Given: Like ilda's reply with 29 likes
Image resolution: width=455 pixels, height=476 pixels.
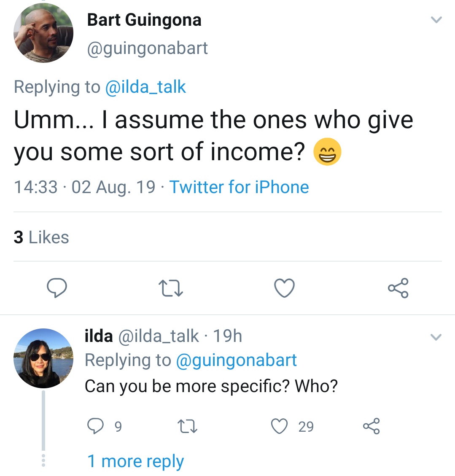Looking at the screenshot, I should [280, 426].
